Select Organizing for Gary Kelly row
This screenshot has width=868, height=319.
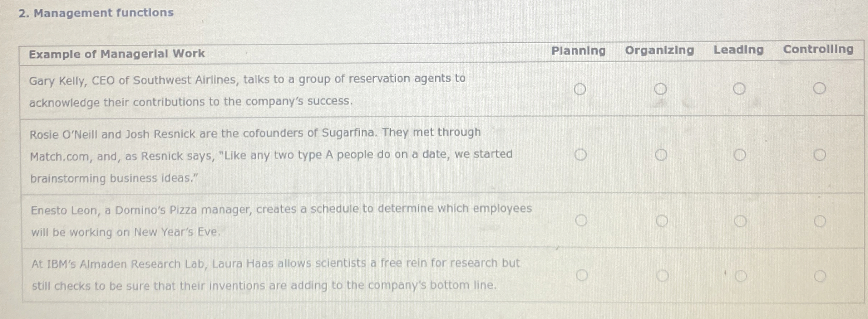click(x=660, y=89)
